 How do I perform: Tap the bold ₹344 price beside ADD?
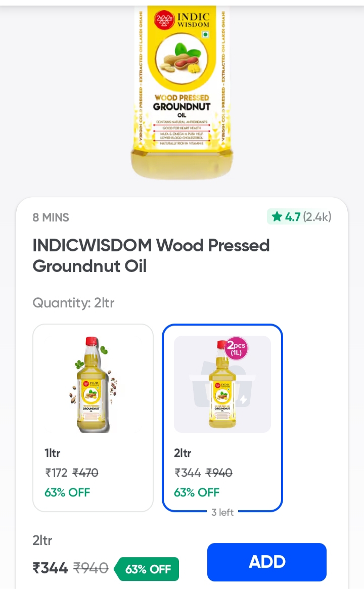click(50, 568)
